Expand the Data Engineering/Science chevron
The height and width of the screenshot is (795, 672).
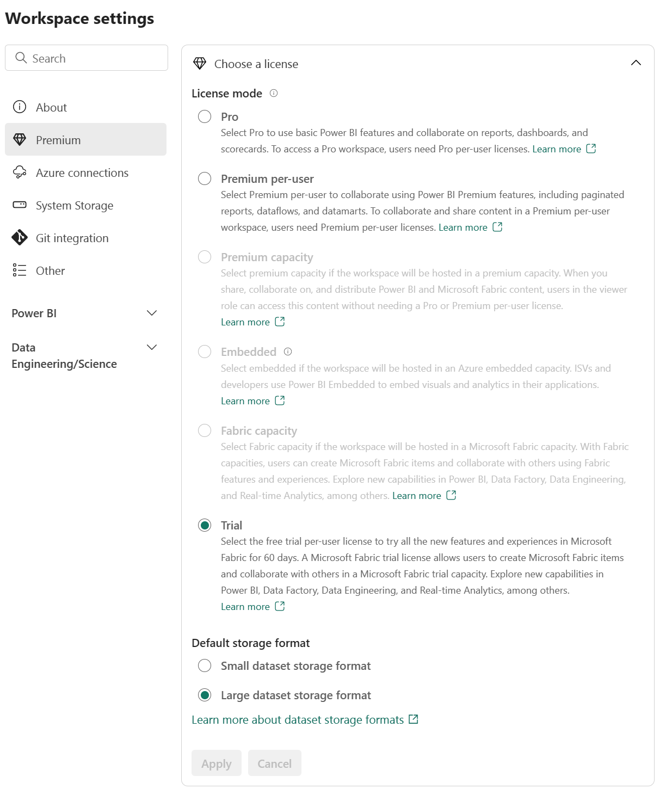pyautogui.click(x=152, y=347)
